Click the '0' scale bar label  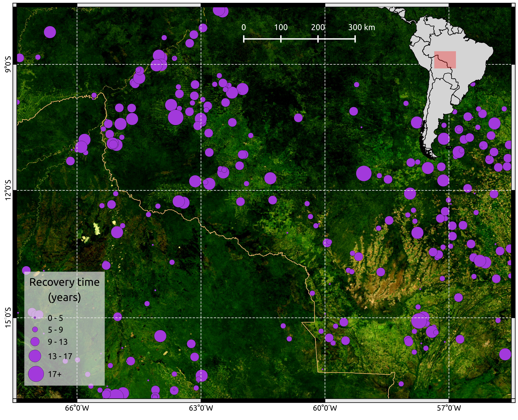pos(244,27)
